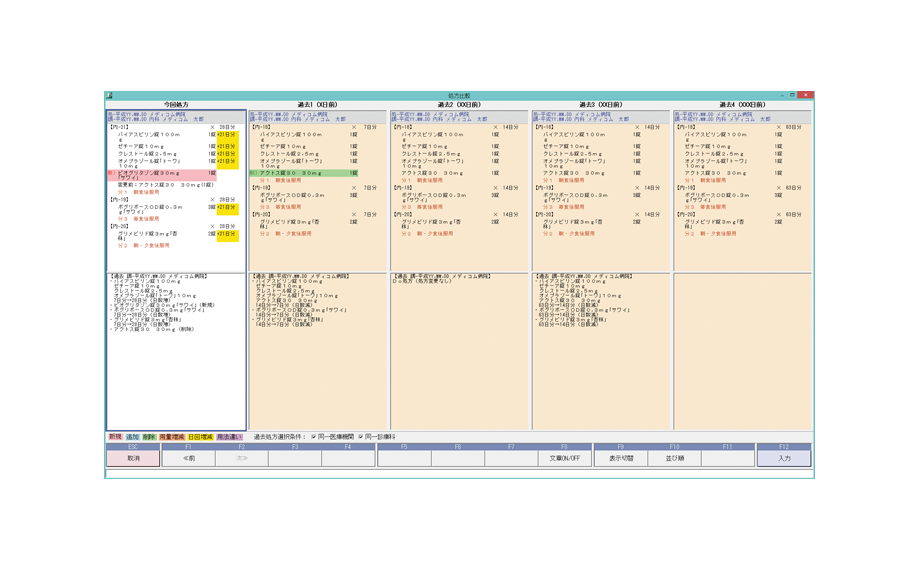Image resolution: width=920 pixels, height=570 pixels.
Task: Toggle the 同一診療科 checkbox
Action: [x=361, y=437]
